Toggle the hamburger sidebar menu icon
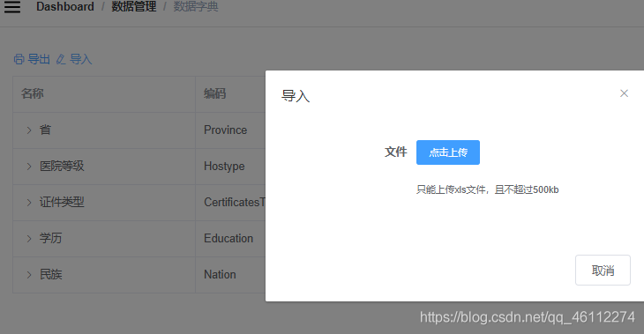Image resolution: width=644 pixels, height=334 pixels. pos(12,6)
